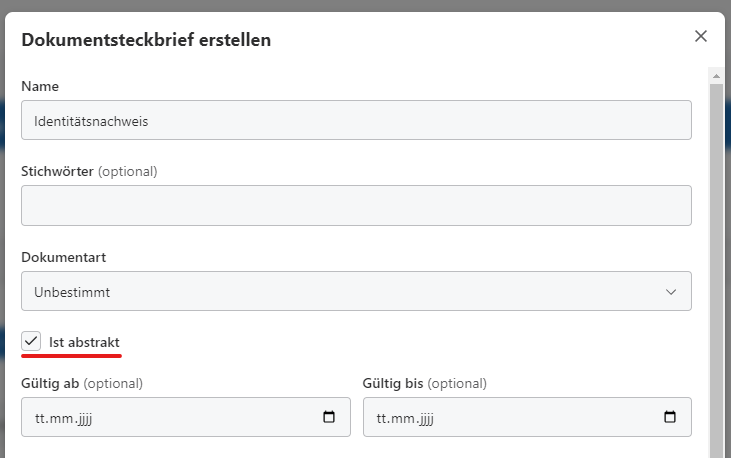
Task: Open the Gültig ab calendar picker
Action: point(329,417)
